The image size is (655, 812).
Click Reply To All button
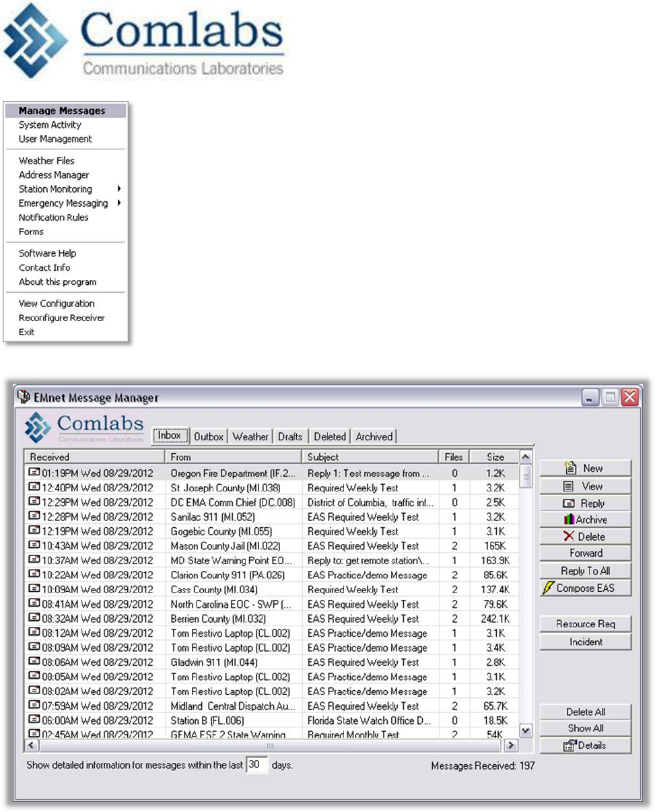point(585,571)
